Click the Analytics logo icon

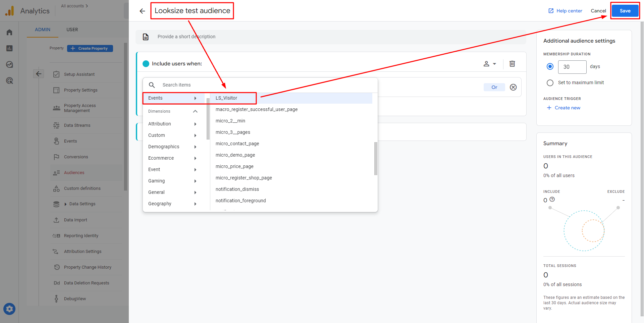click(10, 11)
